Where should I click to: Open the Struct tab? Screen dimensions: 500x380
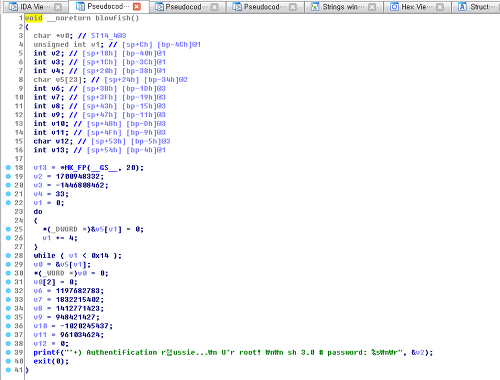point(477,7)
